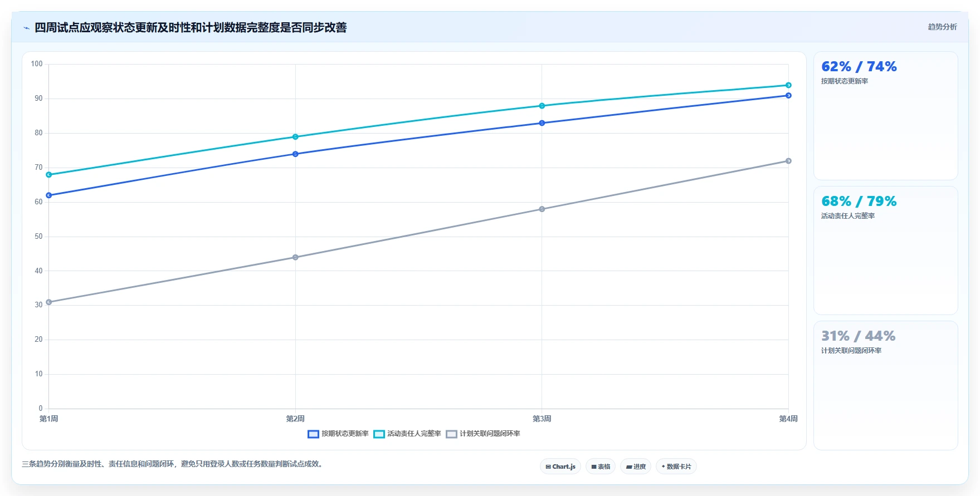Click the bar icon inside the 进度 chip
This screenshot has width=980, height=496.
pos(629,467)
